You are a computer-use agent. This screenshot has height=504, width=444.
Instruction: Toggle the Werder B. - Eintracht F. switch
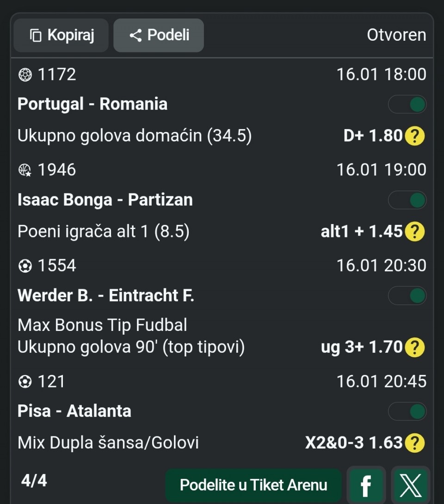click(x=407, y=296)
